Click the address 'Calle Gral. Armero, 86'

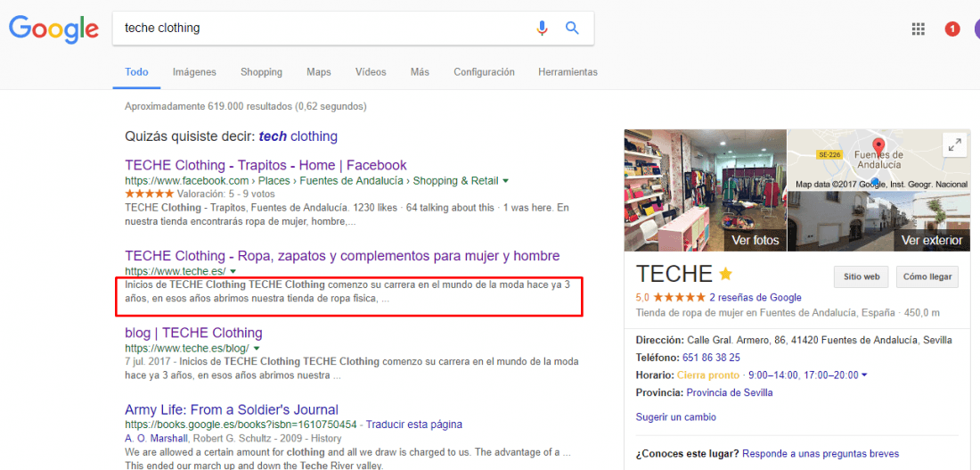736,341
